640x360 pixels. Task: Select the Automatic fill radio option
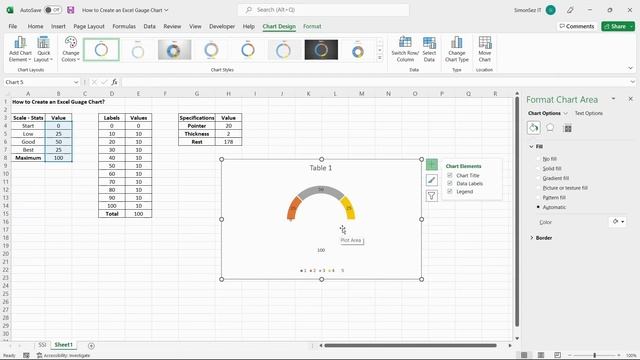(x=538, y=207)
